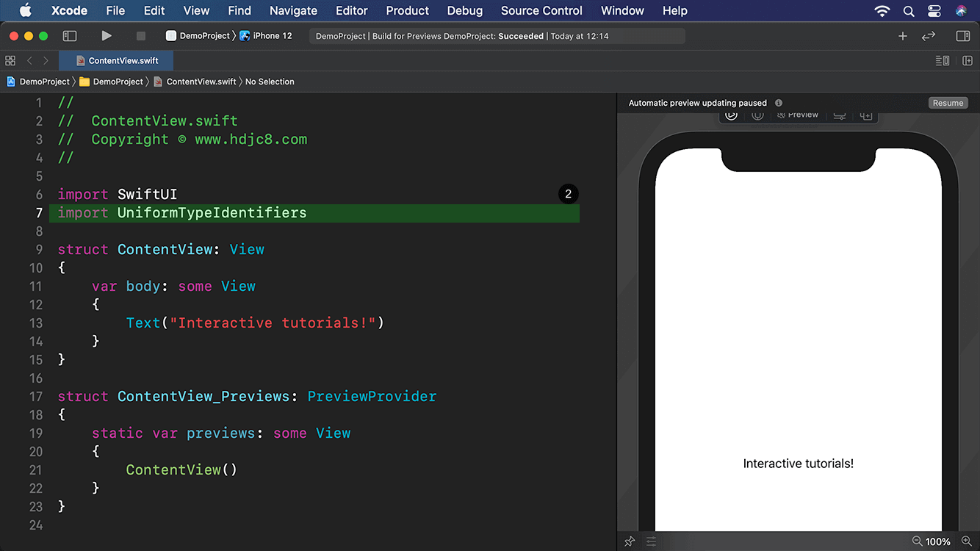Open the Navigate menu
Screen dimensions: 980x551
(293, 10)
